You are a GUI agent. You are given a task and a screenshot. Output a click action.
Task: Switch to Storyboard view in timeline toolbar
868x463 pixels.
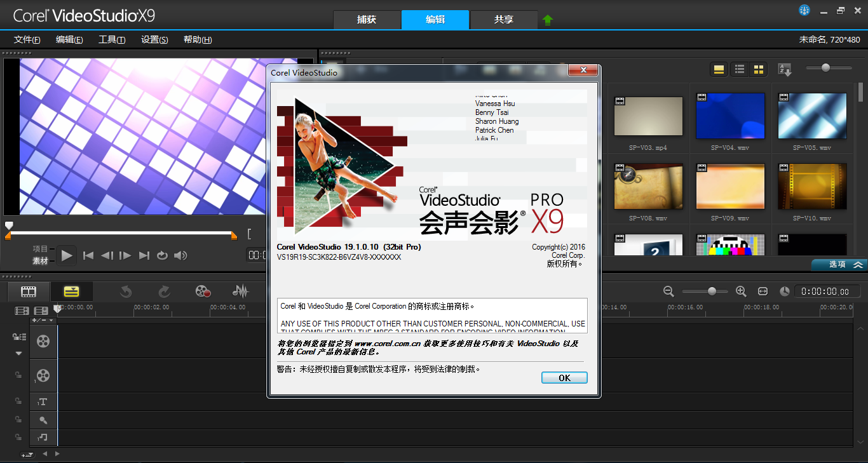pos(29,292)
